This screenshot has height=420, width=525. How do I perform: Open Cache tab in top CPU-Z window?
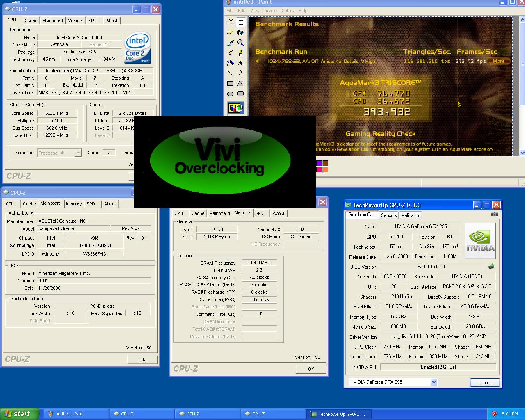point(31,21)
